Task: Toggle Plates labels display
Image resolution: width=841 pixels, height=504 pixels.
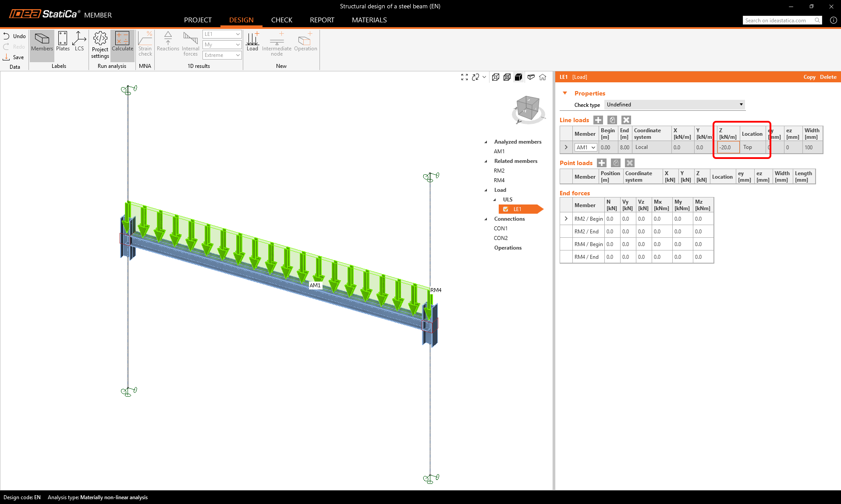Action: (x=63, y=42)
